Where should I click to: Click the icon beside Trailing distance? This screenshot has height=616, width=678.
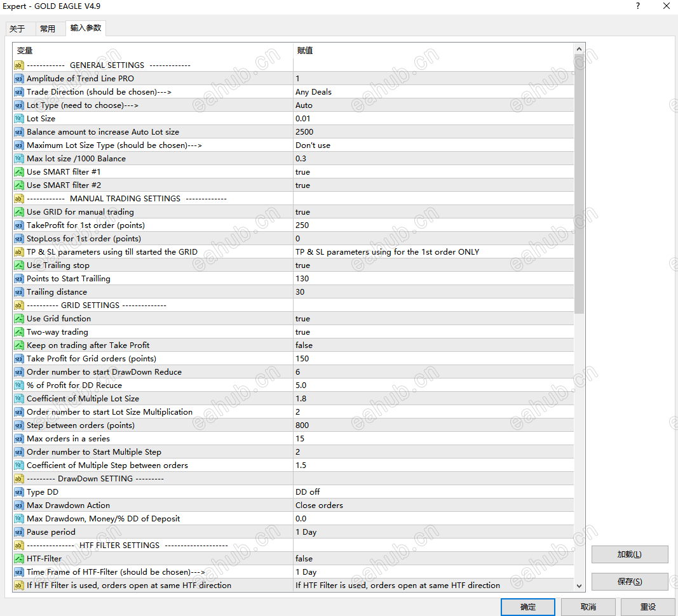pyautogui.click(x=18, y=291)
